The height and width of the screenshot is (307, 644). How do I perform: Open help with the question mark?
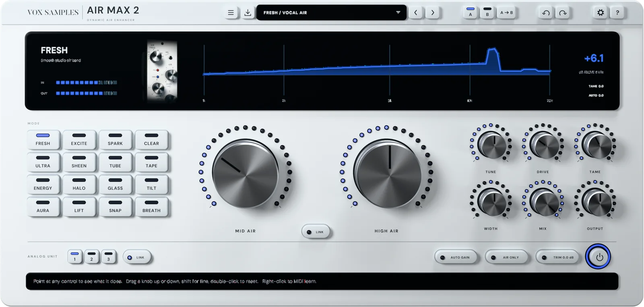pos(617,12)
